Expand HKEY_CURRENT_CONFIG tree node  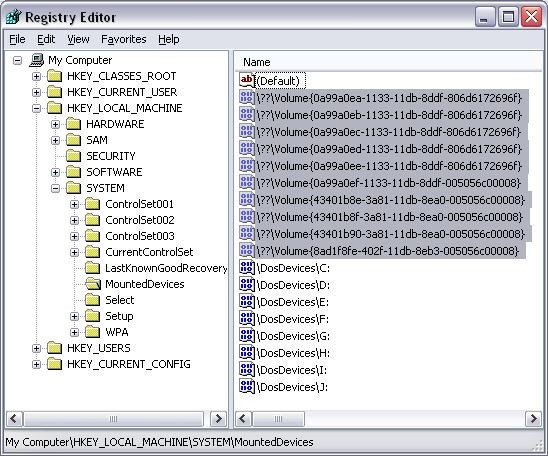[x=36, y=364]
